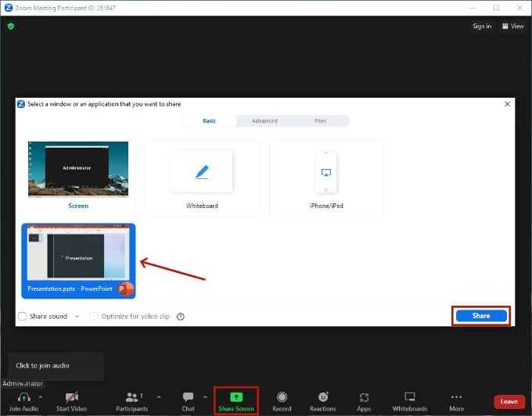The width and height of the screenshot is (532, 416).
Task: Check Optimize for video clip
Action: click(95, 317)
